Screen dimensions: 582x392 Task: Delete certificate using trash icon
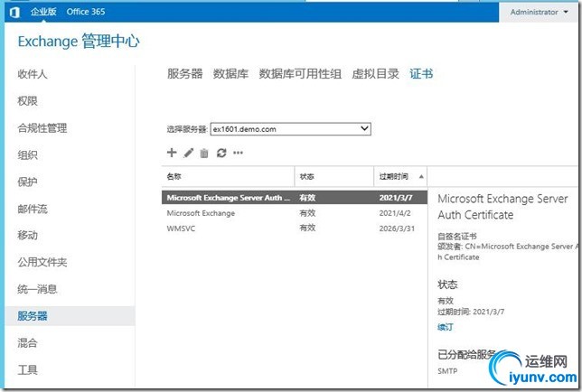(204, 154)
